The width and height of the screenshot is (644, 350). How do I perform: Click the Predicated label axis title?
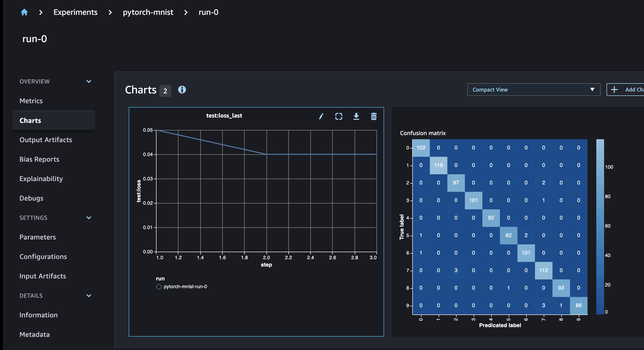coord(500,325)
